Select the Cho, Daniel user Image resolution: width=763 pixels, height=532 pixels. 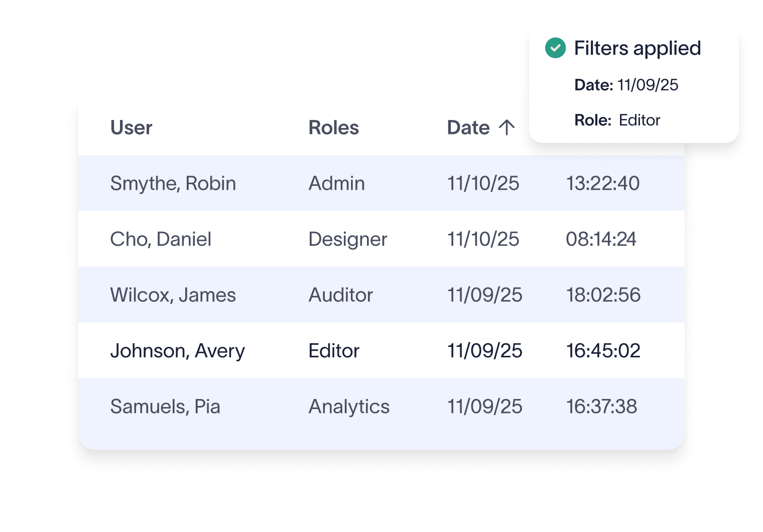click(x=161, y=239)
